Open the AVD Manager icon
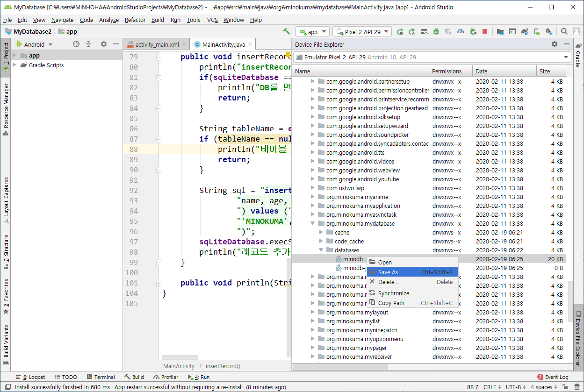The height and width of the screenshot is (392, 584). tap(537, 32)
